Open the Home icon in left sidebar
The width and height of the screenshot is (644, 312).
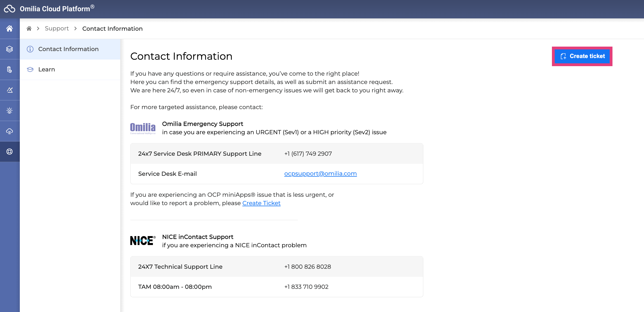point(9,28)
